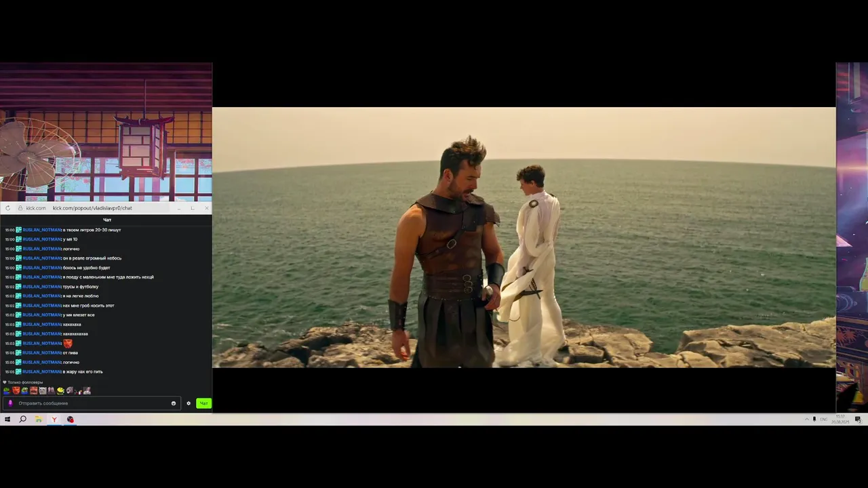Click message "у мя влезет все"

(79, 315)
